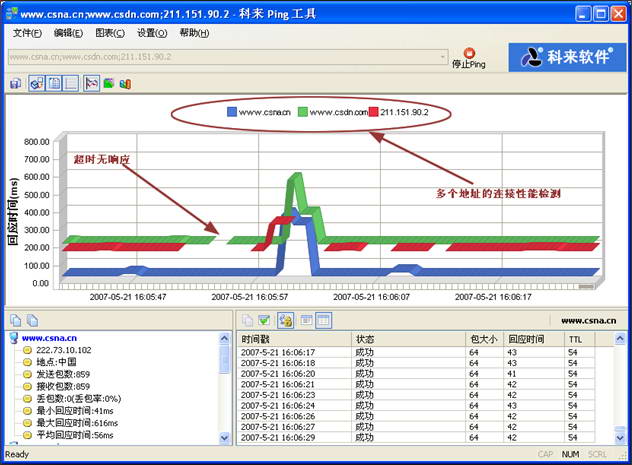
Task: Click log table scrollbar down arrow
Action: point(620,438)
